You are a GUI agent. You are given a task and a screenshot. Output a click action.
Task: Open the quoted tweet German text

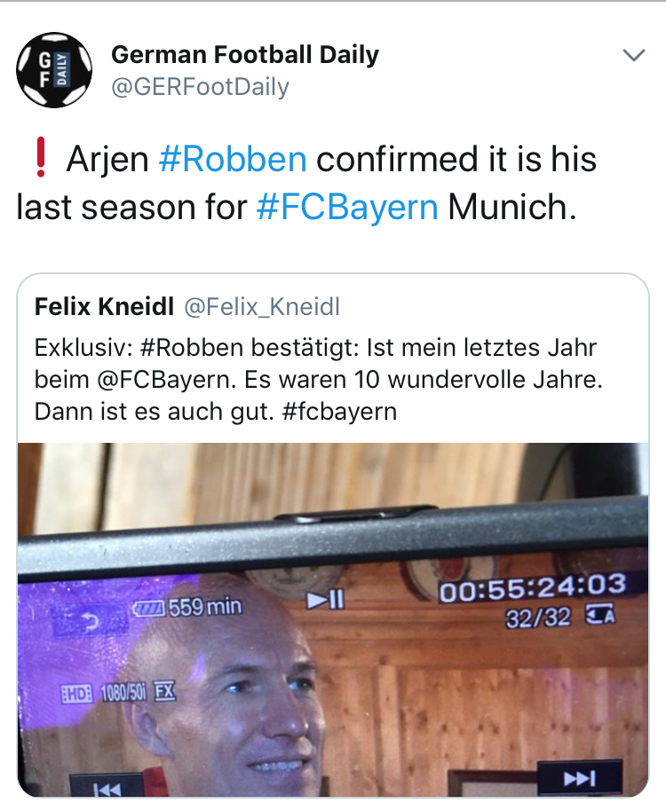(x=319, y=380)
